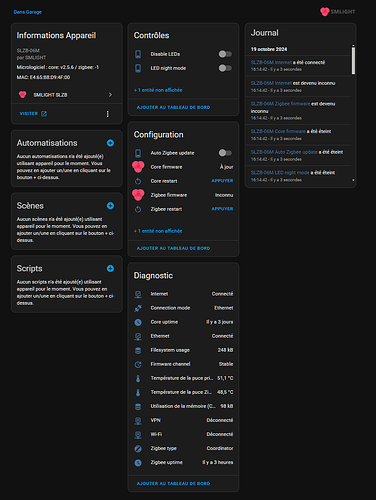Click the Zigbee type icon

click(x=138, y=449)
